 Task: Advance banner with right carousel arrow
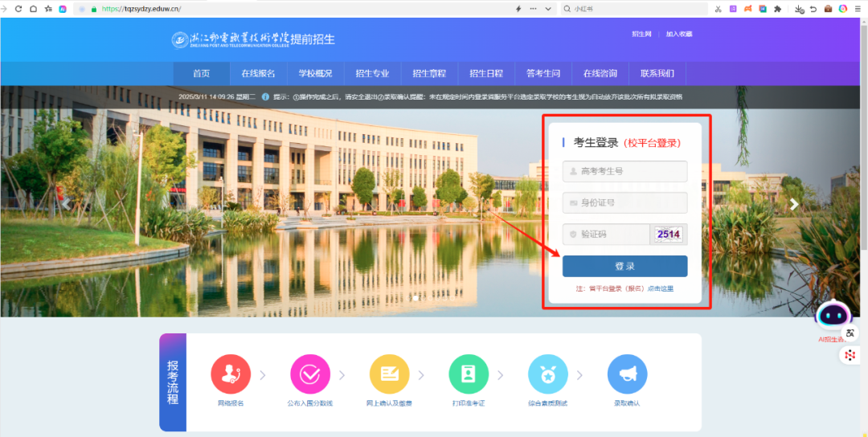coord(794,204)
